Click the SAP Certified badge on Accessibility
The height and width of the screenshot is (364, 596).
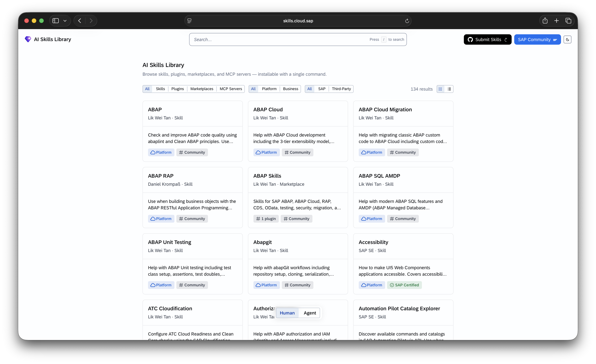404,285
